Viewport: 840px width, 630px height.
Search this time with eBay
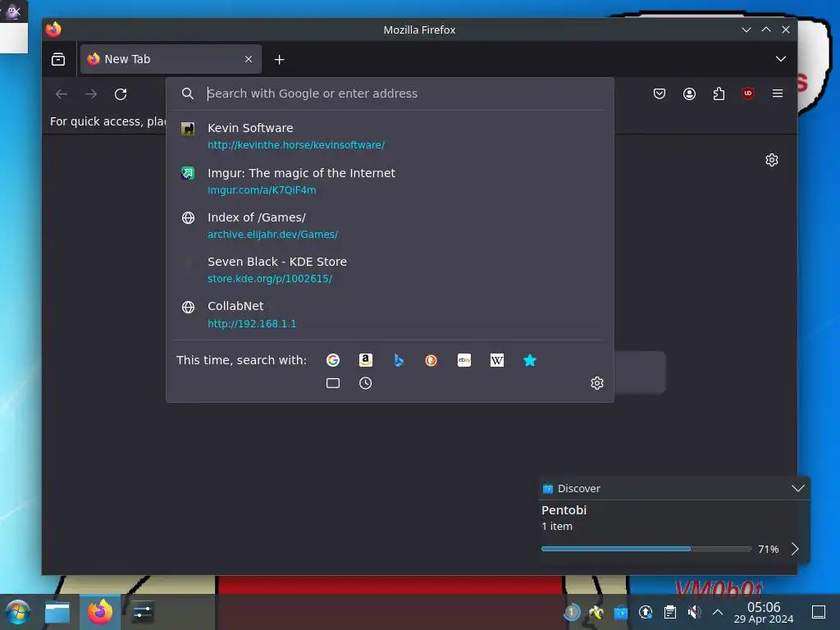(x=464, y=361)
